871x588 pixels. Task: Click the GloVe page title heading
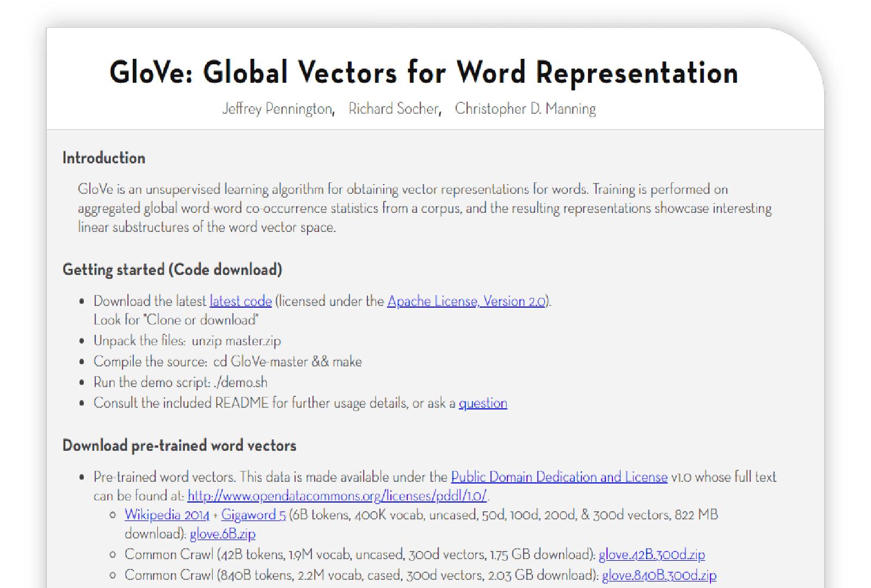pyautogui.click(x=424, y=72)
